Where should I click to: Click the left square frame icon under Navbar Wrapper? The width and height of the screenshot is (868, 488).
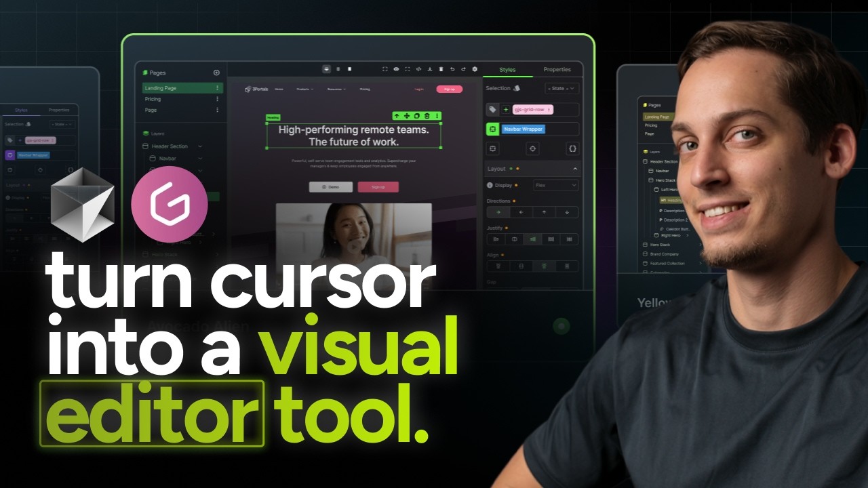tap(492, 148)
